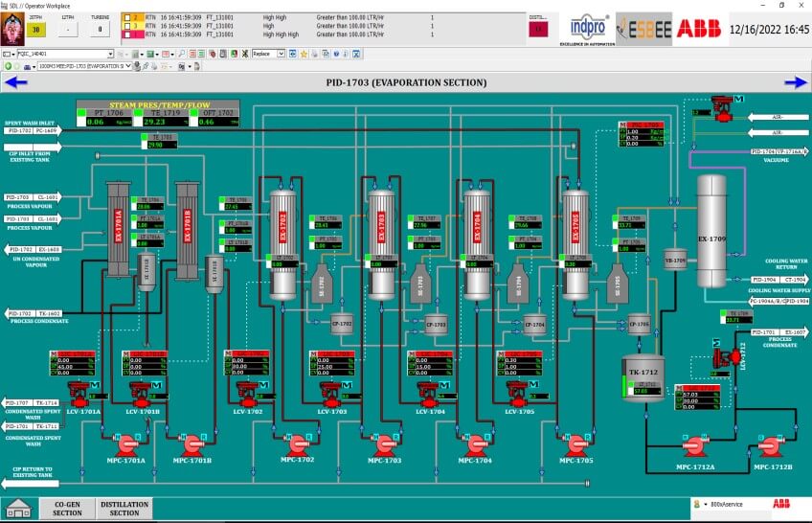Screen dimensions: 812x523
Task: Follow the PID-1702 TK-1602 process condensate link
Action: tap(34, 314)
